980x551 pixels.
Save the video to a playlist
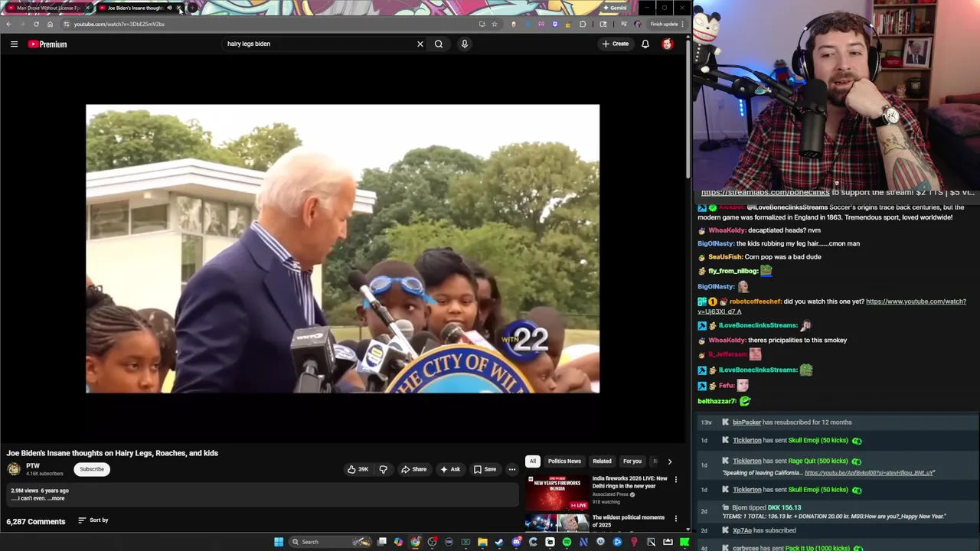485,469
